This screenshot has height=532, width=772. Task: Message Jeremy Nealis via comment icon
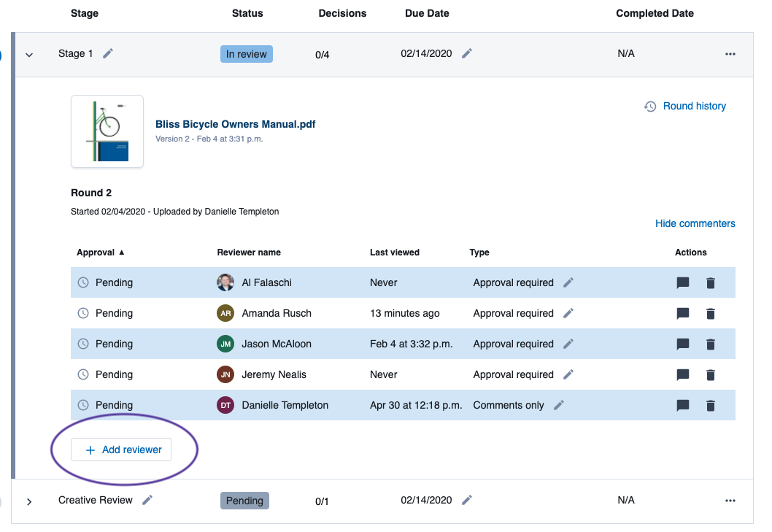point(683,375)
